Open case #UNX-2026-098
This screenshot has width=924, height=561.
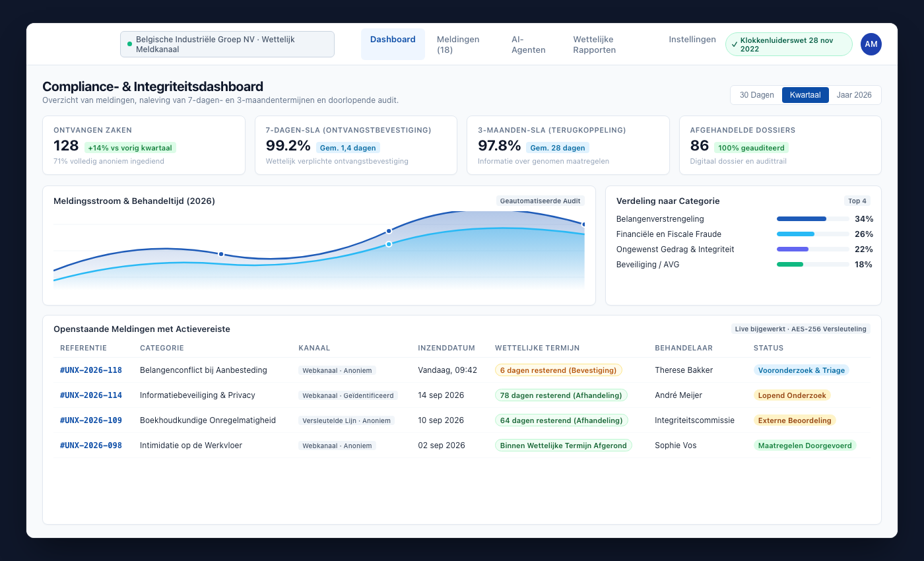pos(91,445)
